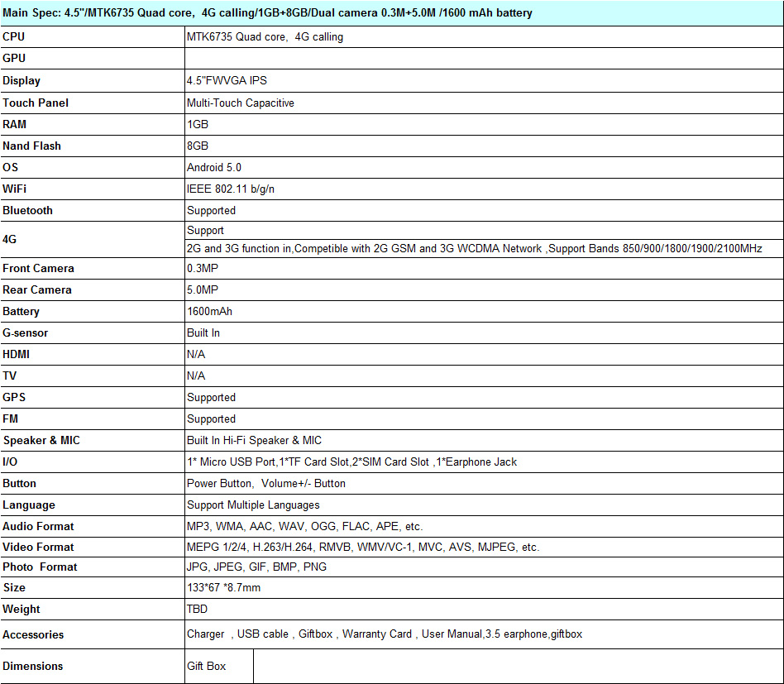Click the GPS label cell
This screenshot has width=784, height=684.
(93, 398)
